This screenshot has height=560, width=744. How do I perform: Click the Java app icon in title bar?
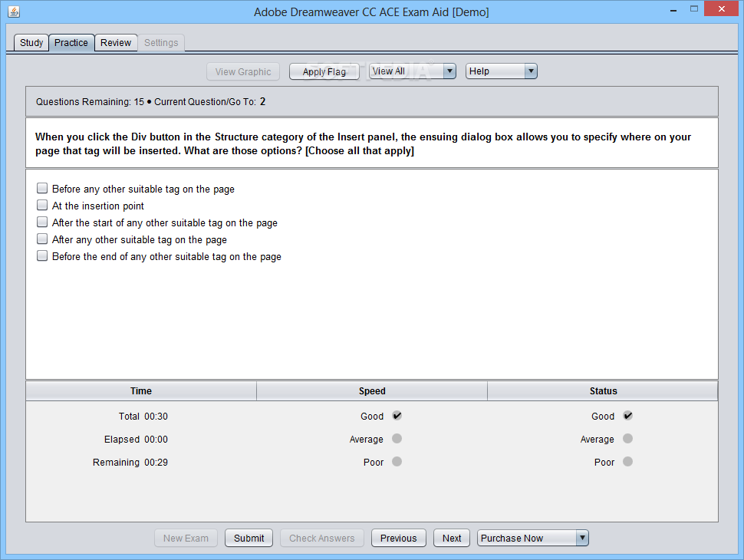[x=14, y=12]
